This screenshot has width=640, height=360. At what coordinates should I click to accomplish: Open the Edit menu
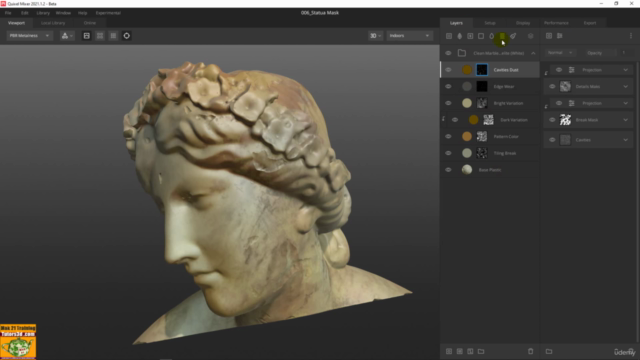[x=24, y=13]
